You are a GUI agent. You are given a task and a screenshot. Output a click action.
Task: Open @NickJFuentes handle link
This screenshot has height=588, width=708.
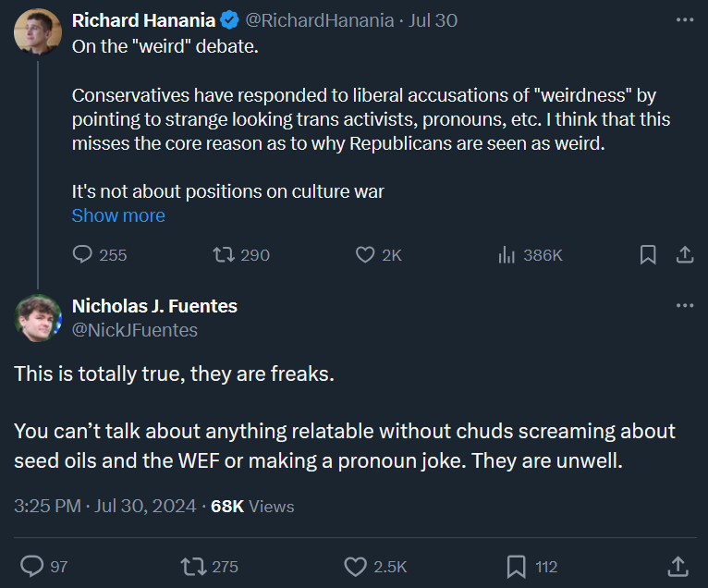(135, 330)
